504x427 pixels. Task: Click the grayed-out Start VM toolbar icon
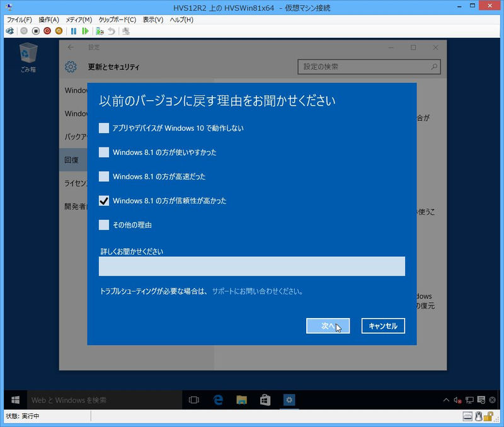click(24, 31)
